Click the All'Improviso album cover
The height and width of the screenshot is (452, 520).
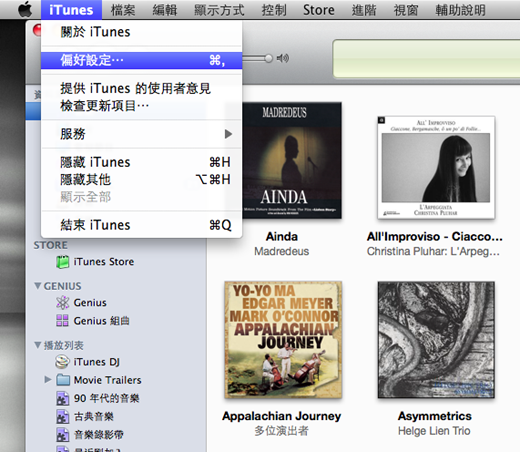tap(436, 167)
